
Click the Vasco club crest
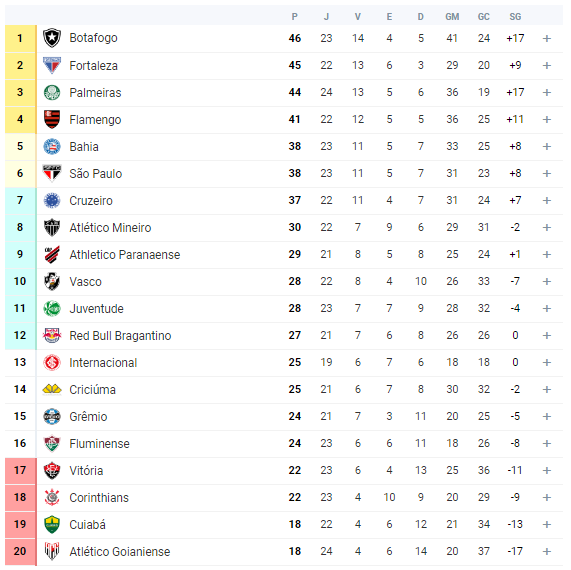pyautogui.click(x=52, y=281)
